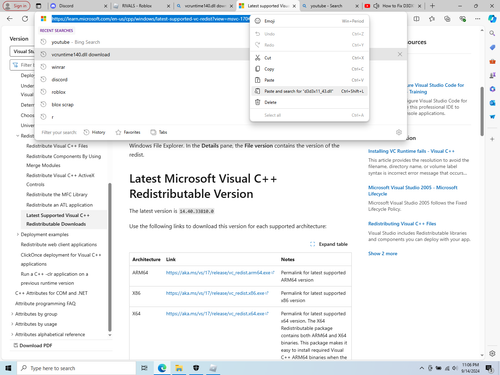
Task: Open the Visual Studio version dropdown
Action: coord(22,51)
